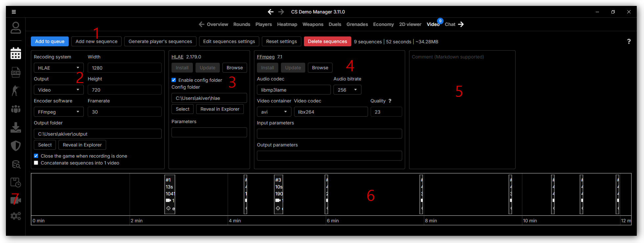Select sequence #1 on the timeline
Viewport: 644px width, 243px height.
pyautogui.click(x=170, y=194)
